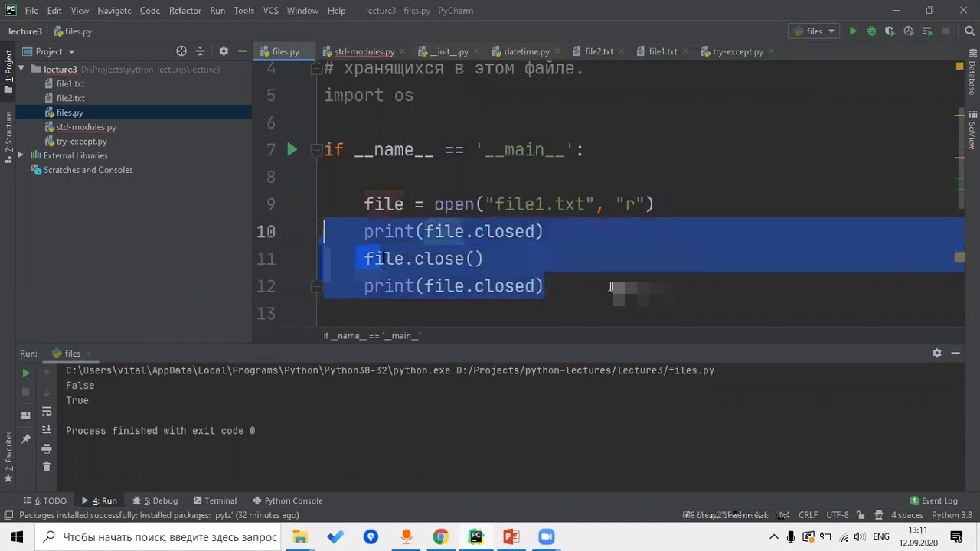Click the Profile run icon

click(909, 31)
